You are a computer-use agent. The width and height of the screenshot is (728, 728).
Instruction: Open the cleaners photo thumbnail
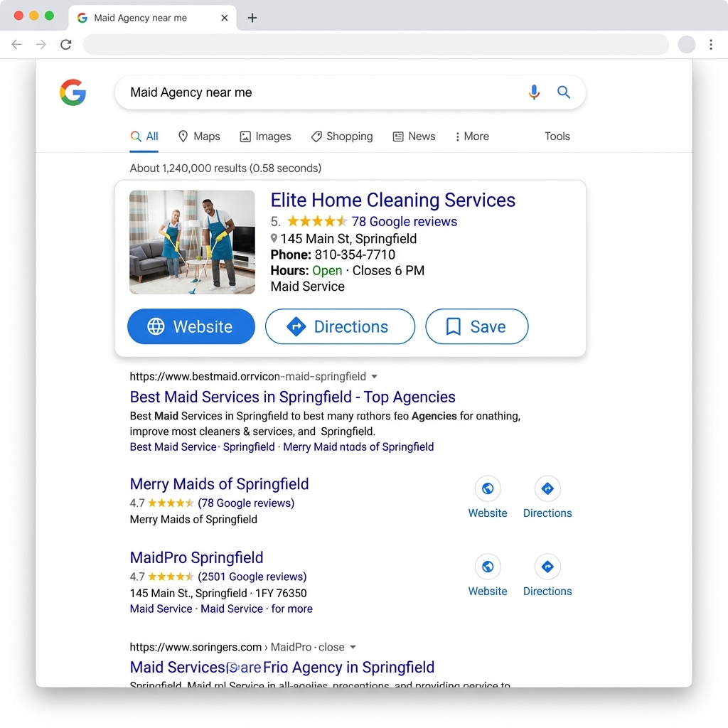[x=192, y=242]
